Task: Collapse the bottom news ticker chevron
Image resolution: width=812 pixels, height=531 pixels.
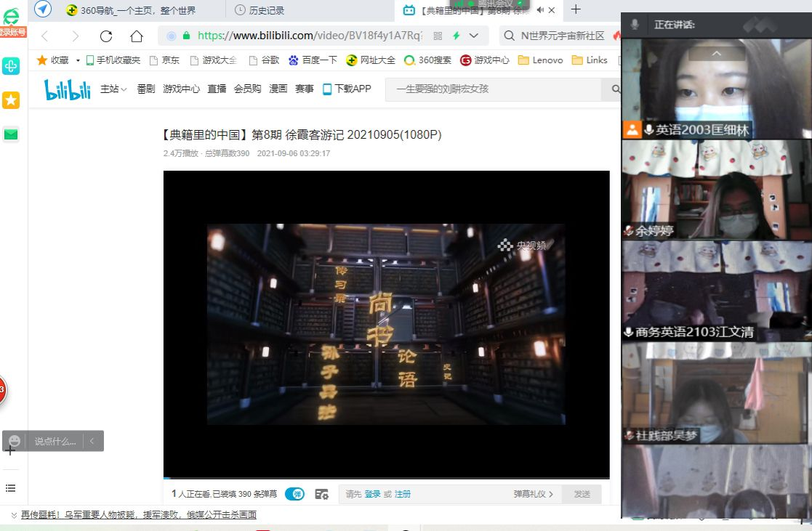Action: click(x=14, y=515)
